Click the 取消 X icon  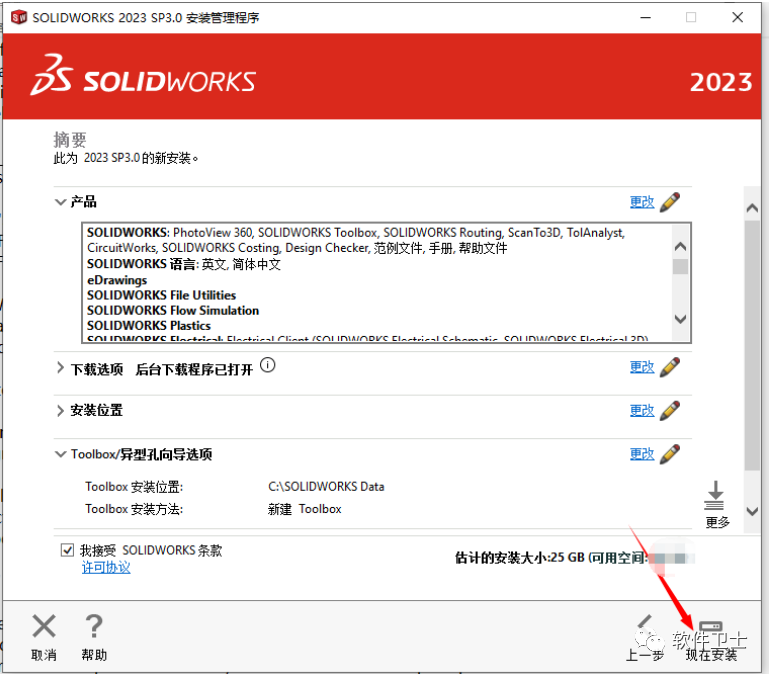click(x=44, y=626)
